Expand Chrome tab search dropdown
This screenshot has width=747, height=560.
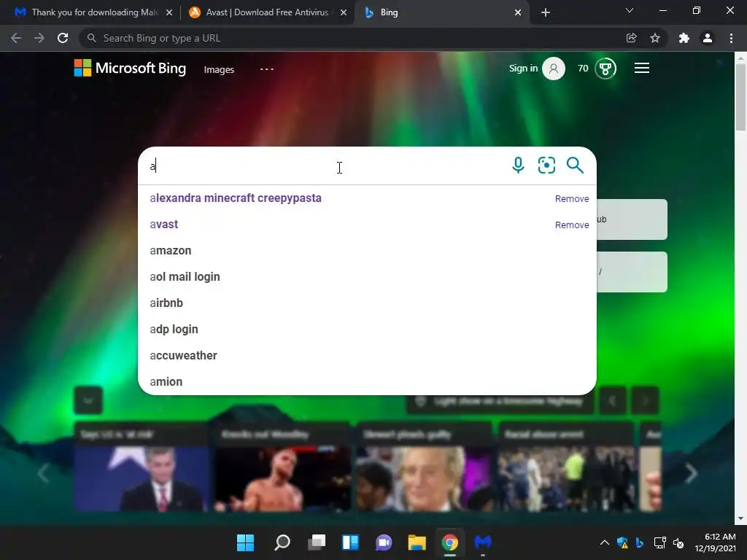coord(630,10)
